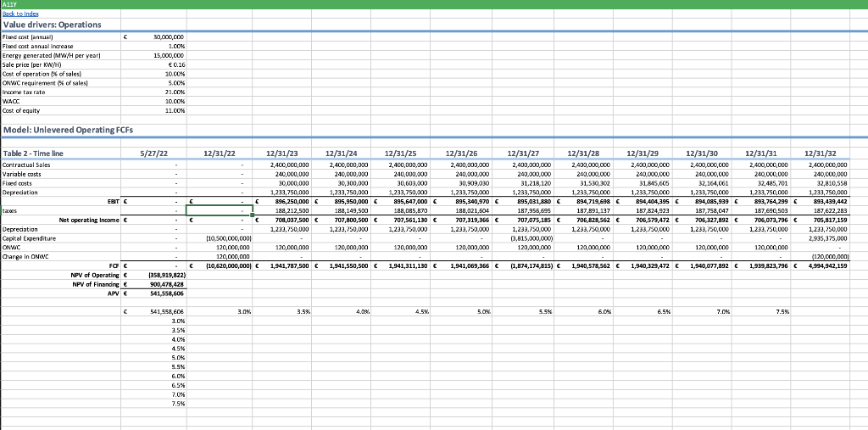Select the 'Model: Unlevered Operating FCFs' heading
Screen dimensions: 868x430
pos(68,131)
